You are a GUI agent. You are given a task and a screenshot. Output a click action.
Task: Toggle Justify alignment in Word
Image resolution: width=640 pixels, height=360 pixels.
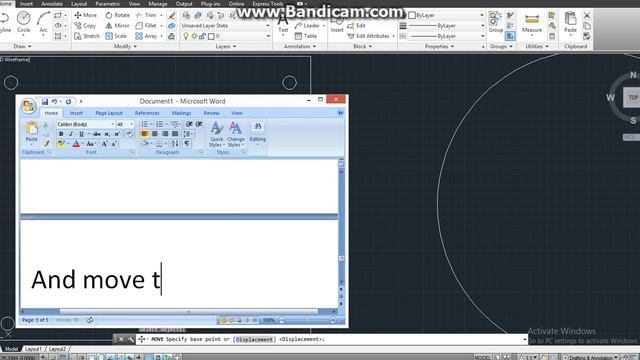[175, 134]
